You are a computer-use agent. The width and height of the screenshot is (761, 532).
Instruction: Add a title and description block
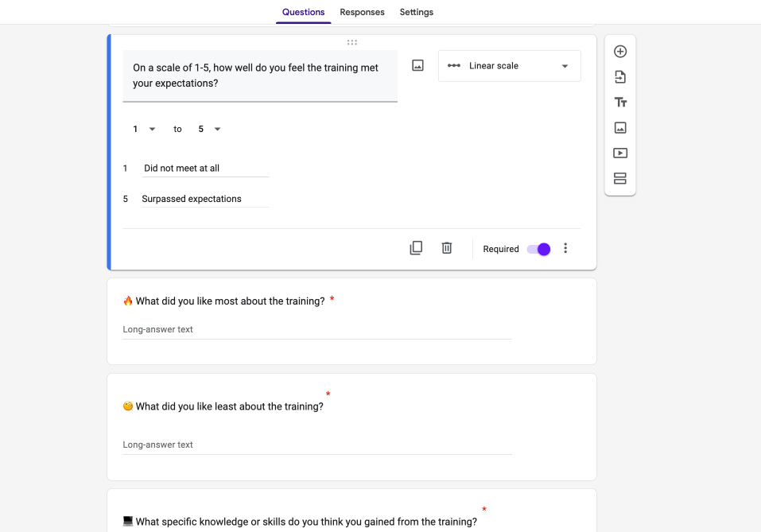(x=619, y=102)
